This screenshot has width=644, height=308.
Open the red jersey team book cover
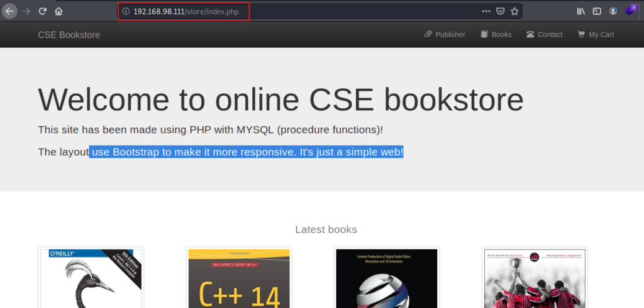(535, 278)
